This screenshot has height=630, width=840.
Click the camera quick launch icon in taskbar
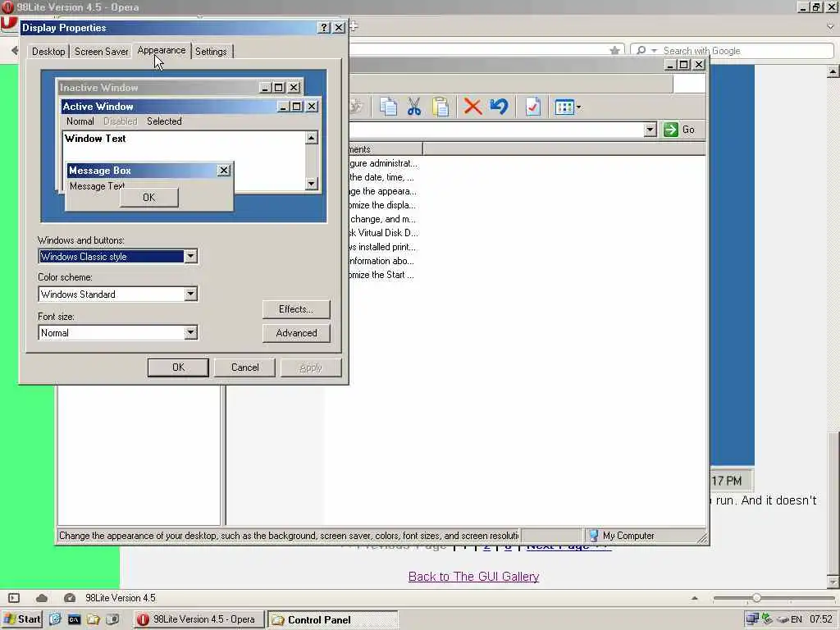click(112, 620)
